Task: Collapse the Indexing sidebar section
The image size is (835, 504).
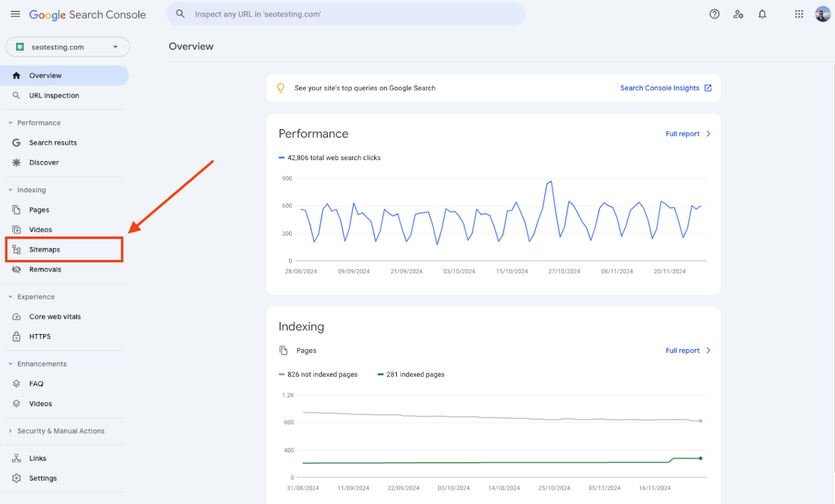Action: pyautogui.click(x=9, y=190)
